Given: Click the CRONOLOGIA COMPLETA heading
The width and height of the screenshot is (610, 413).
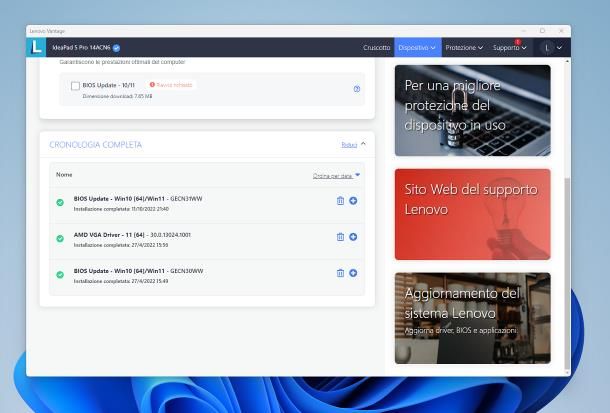Looking at the screenshot, I should coord(96,145).
